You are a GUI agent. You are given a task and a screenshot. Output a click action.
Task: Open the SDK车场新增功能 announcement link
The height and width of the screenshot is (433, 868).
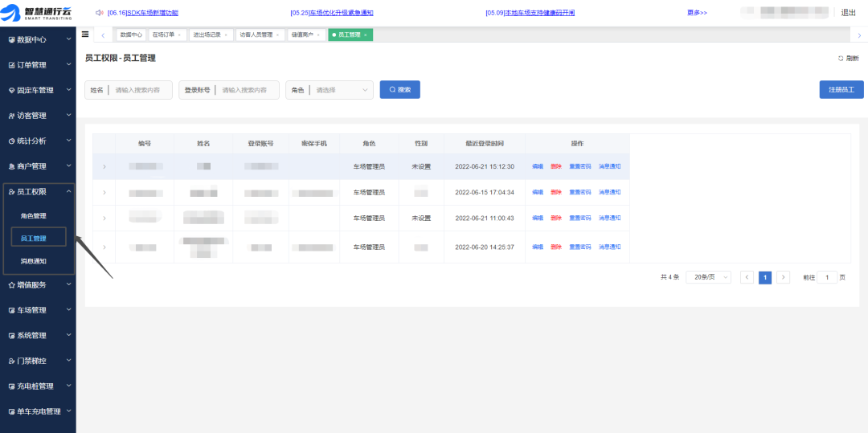pos(152,13)
